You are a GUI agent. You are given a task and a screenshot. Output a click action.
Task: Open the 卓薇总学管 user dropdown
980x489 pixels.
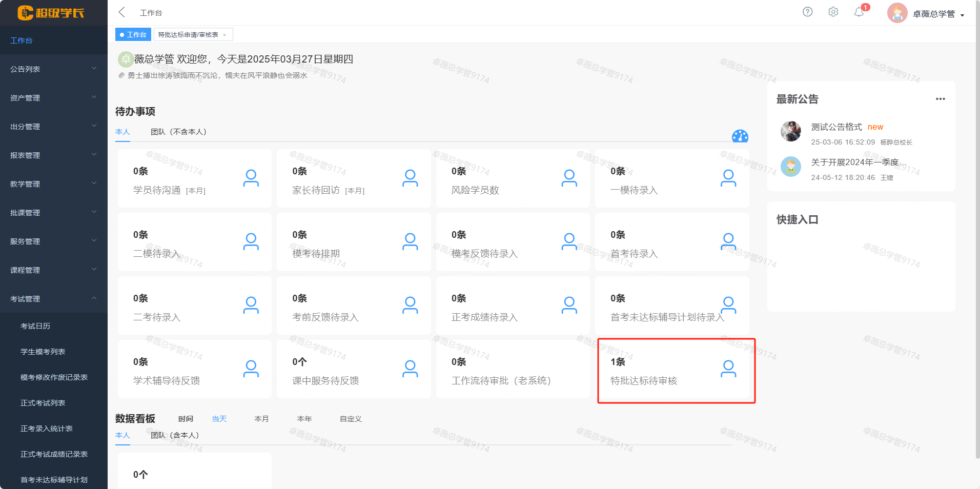(938, 14)
